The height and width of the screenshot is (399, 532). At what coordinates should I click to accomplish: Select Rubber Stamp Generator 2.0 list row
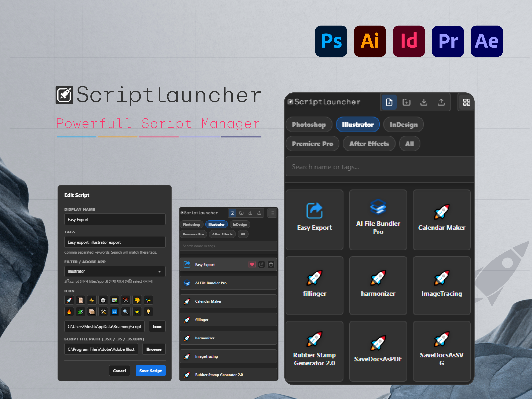pos(228,374)
